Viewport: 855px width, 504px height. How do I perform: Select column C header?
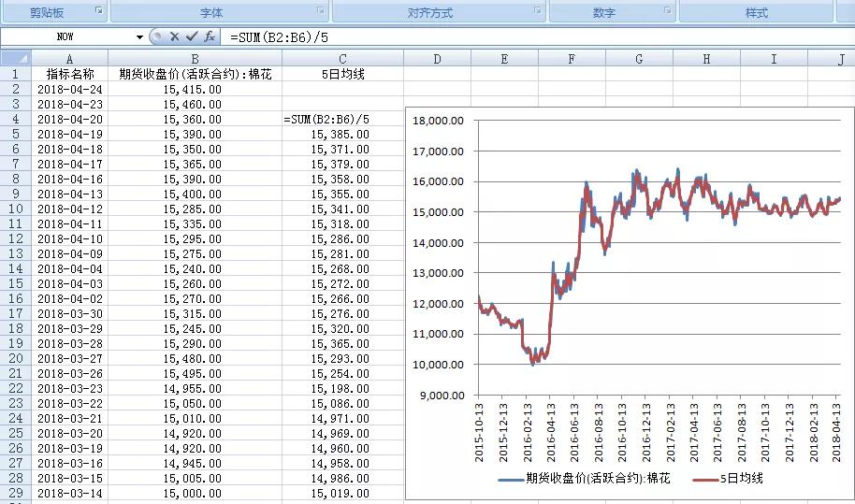[x=343, y=58]
